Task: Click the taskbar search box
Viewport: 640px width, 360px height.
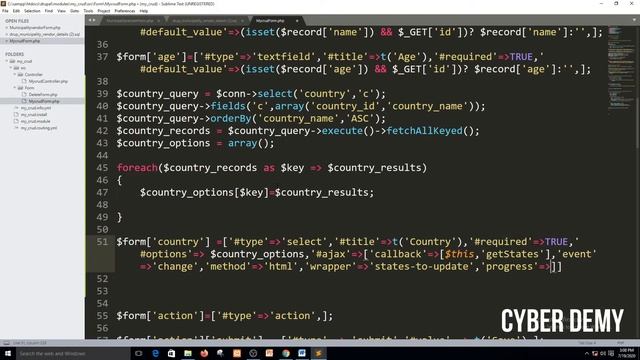Action: point(73,353)
